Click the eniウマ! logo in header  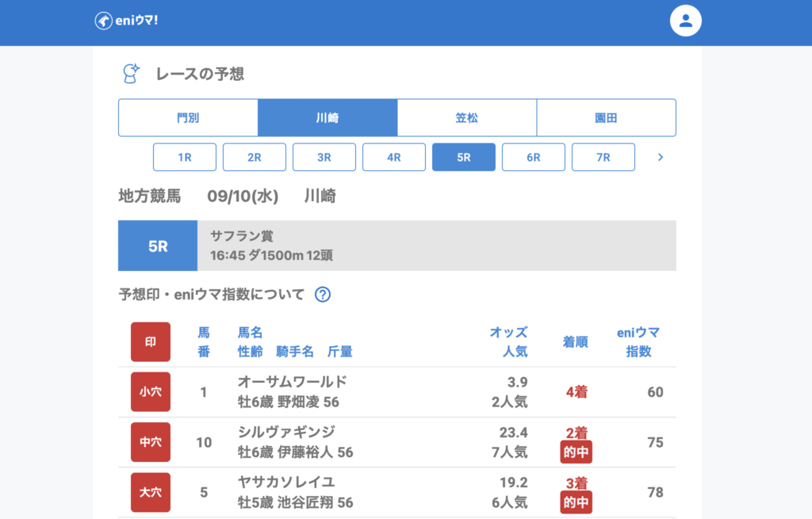click(126, 21)
